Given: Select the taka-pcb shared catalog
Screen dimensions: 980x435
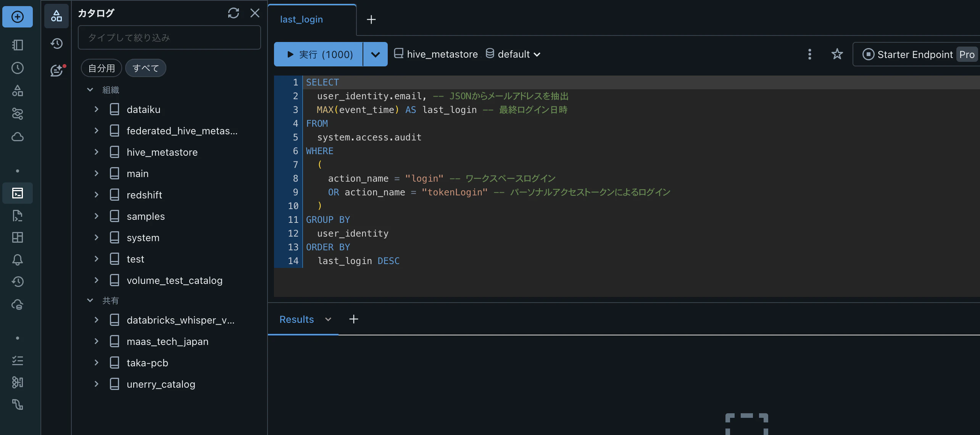Looking at the screenshot, I should 169,363.
